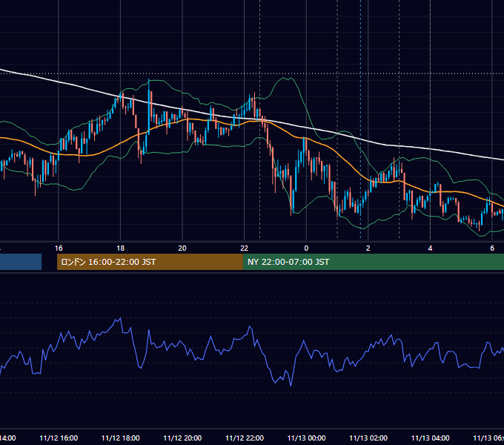Viewport: 504px width, 445px height.
Task: Click the blue session bar before ロンドン
Action: [x=21, y=262]
